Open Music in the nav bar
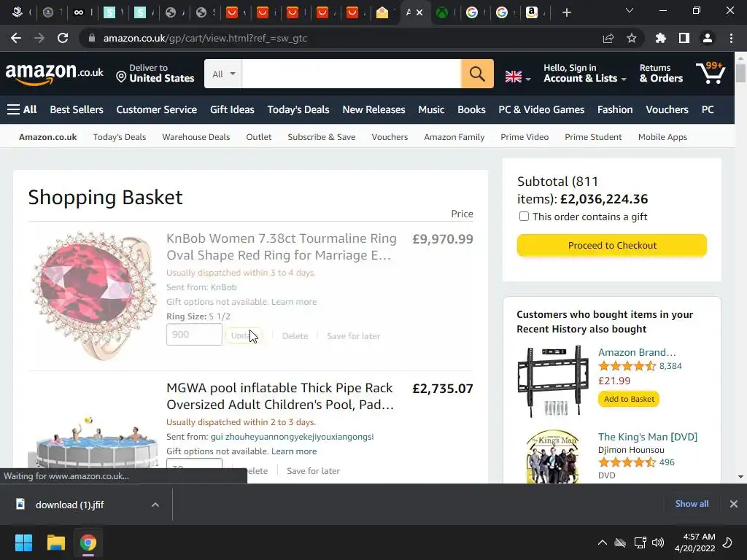 pyautogui.click(x=431, y=109)
